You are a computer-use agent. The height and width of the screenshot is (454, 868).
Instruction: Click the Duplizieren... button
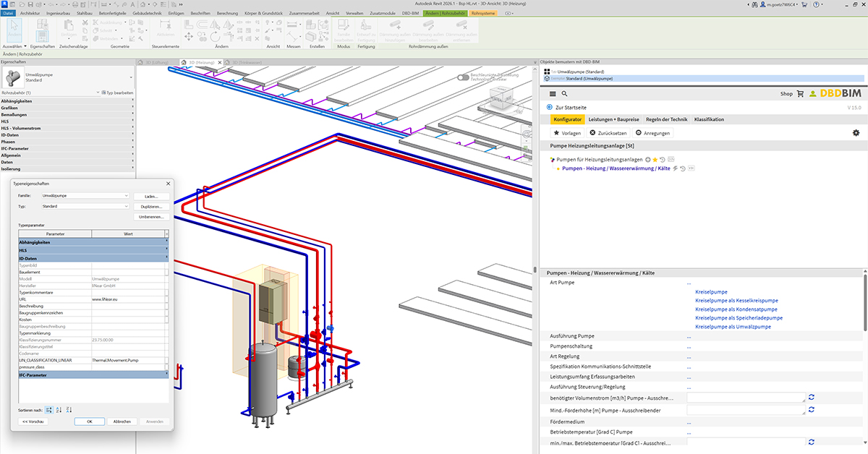point(152,207)
